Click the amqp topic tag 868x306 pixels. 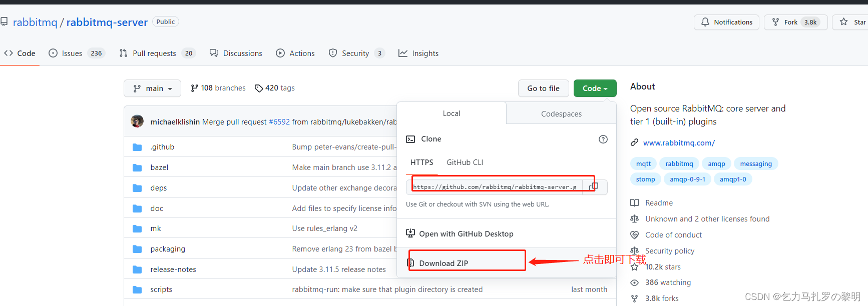[x=716, y=164]
